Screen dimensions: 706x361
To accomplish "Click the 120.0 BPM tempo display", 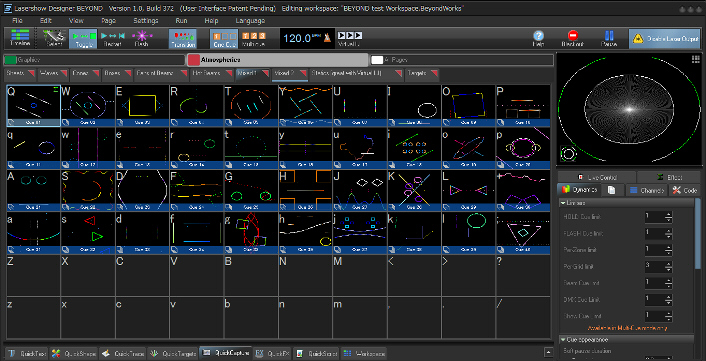I will 301,38.
